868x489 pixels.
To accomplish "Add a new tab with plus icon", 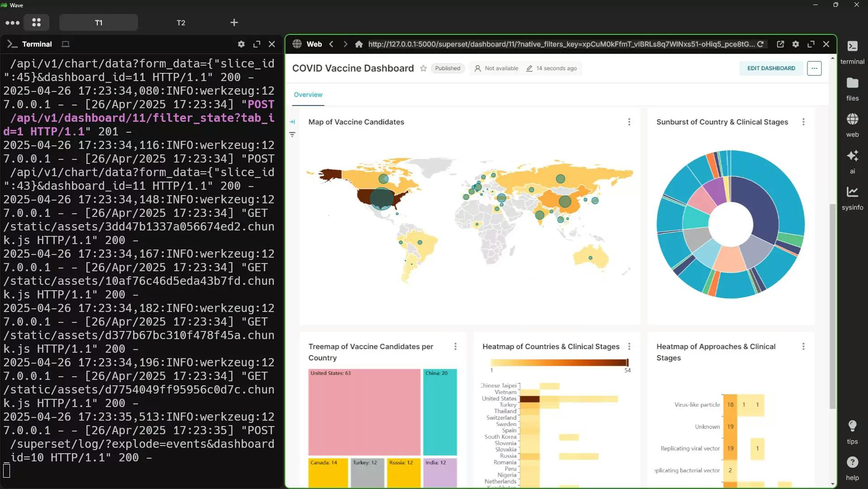I will pyautogui.click(x=234, y=23).
